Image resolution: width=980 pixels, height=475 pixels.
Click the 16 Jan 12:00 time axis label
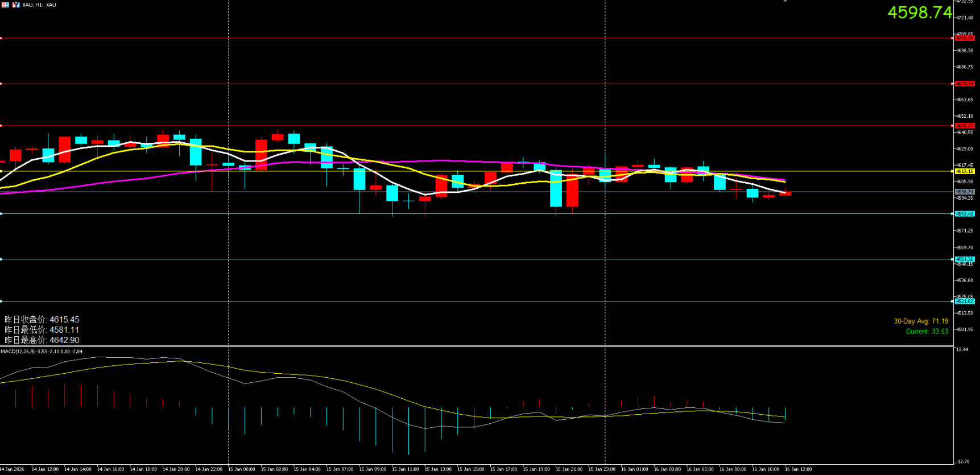pos(798,469)
